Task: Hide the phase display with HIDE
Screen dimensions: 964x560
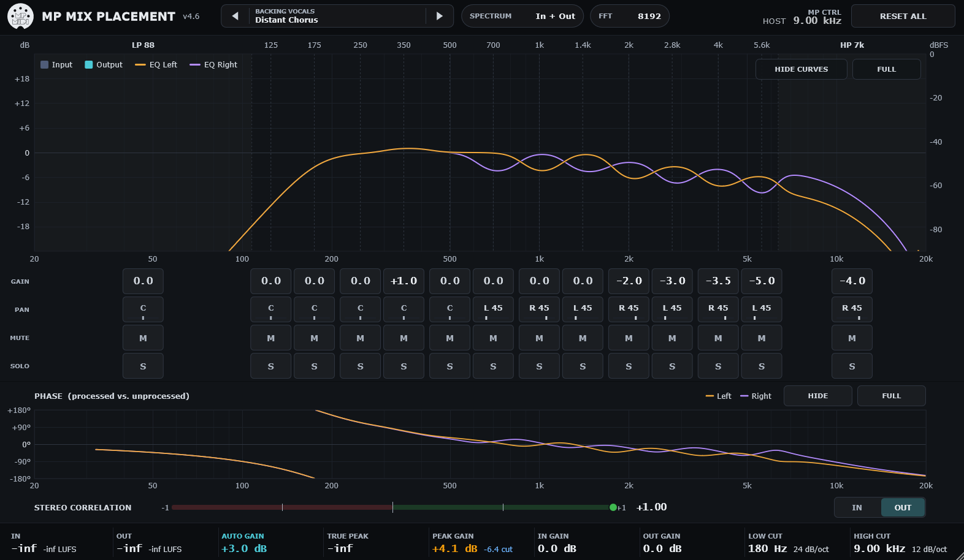Action: click(817, 396)
